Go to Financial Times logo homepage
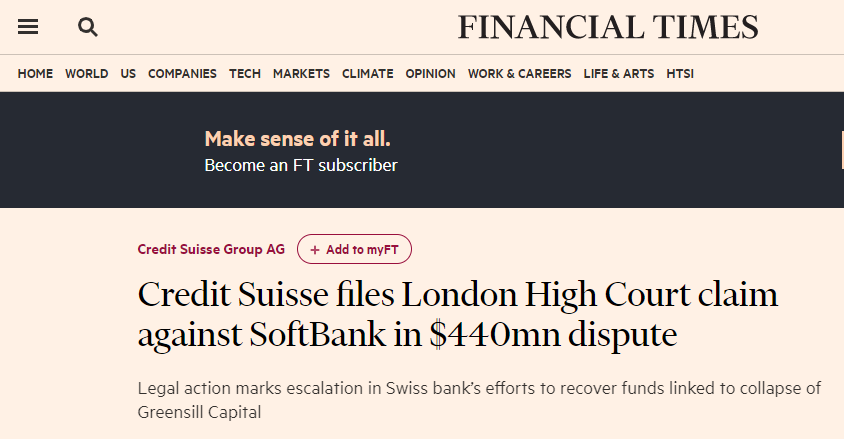 pyautogui.click(x=608, y=27)
